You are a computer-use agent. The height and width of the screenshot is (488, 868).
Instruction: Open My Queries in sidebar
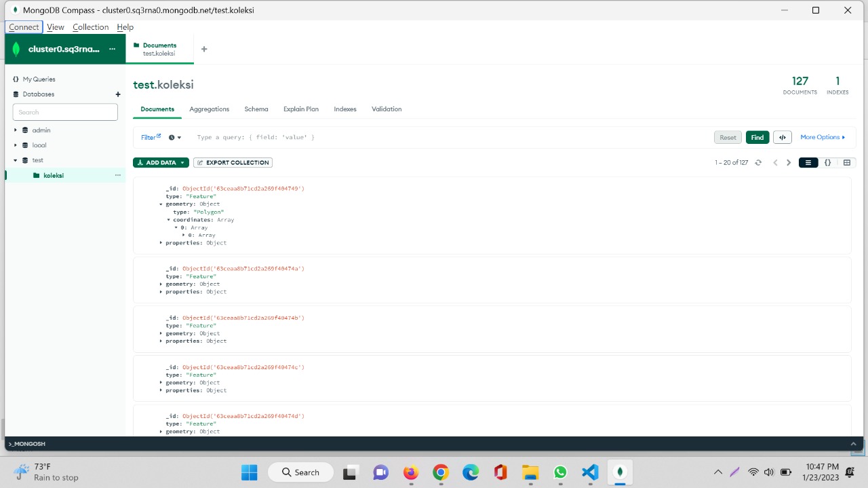click(x=39, y=79)
